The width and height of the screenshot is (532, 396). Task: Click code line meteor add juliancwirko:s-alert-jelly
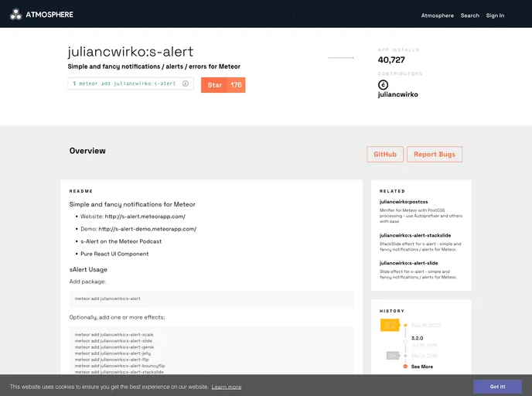[113, 353]
